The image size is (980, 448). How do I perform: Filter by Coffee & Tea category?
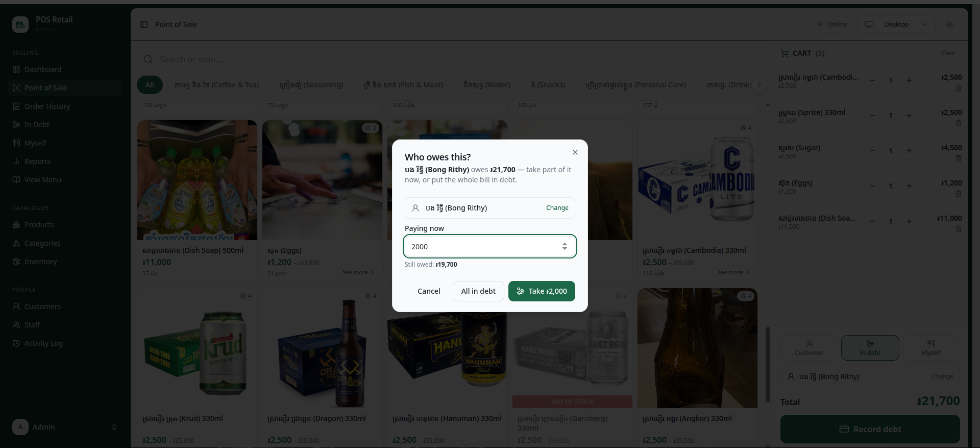pyautogui.click(x=216, y=85)
